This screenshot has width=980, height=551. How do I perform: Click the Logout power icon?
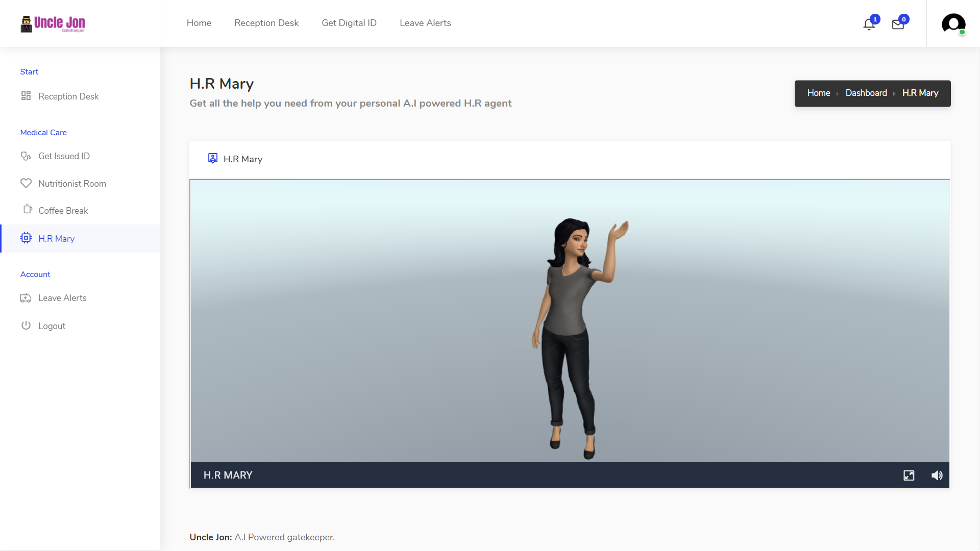click(x=26, y=325)
